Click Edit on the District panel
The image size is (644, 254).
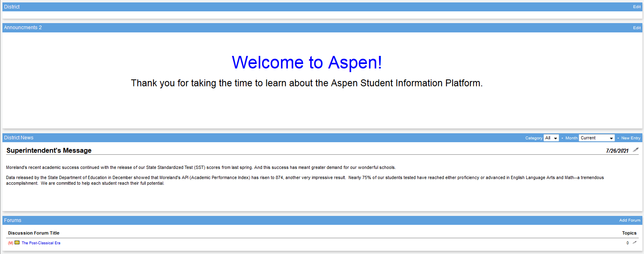point(637,7)
